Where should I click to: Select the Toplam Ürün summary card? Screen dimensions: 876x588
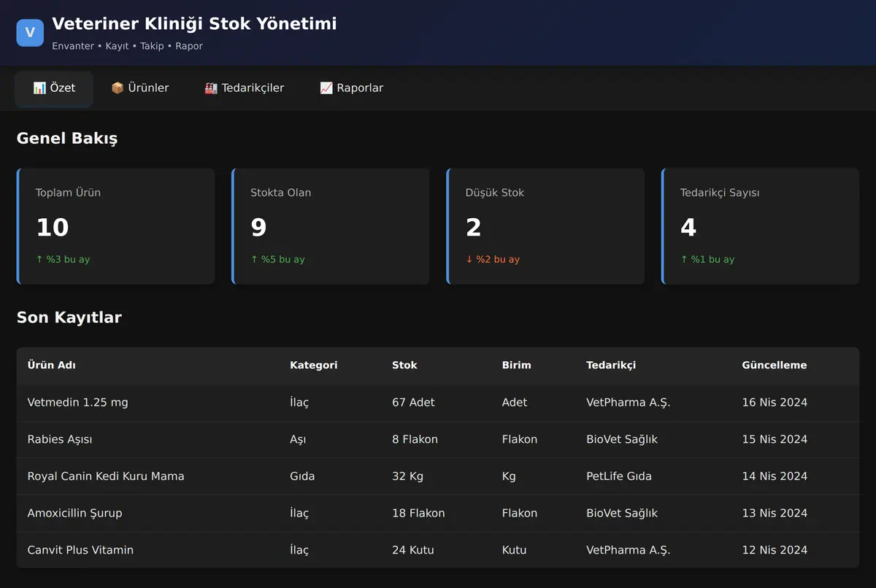click(115, 226)
